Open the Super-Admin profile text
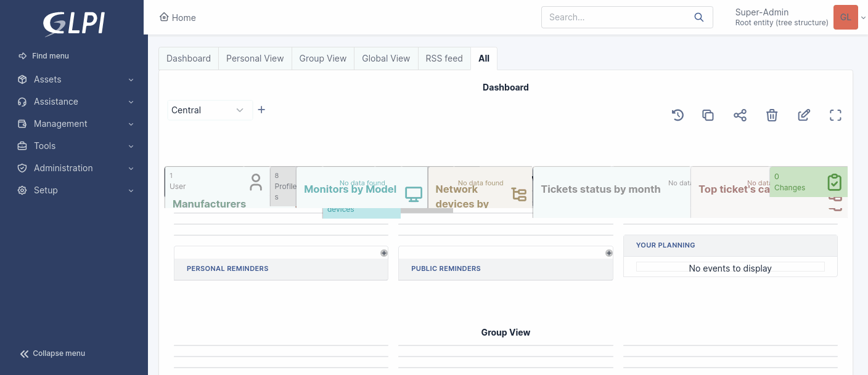 click(x=782, y=17)
